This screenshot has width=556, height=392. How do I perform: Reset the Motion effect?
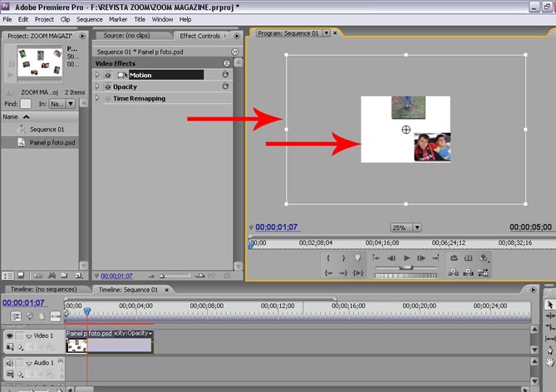(x=224, y=75)
